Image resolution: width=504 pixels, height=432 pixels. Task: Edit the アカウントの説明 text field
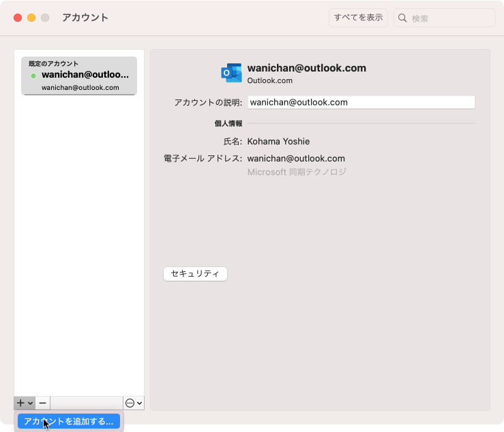[x=361, y=102]
